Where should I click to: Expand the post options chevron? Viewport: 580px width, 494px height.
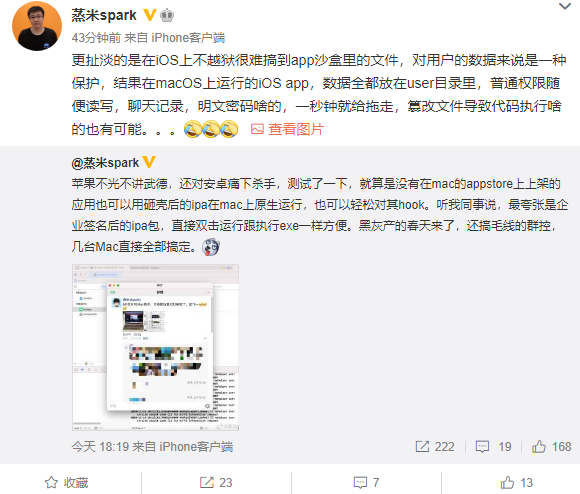point(564,6)
